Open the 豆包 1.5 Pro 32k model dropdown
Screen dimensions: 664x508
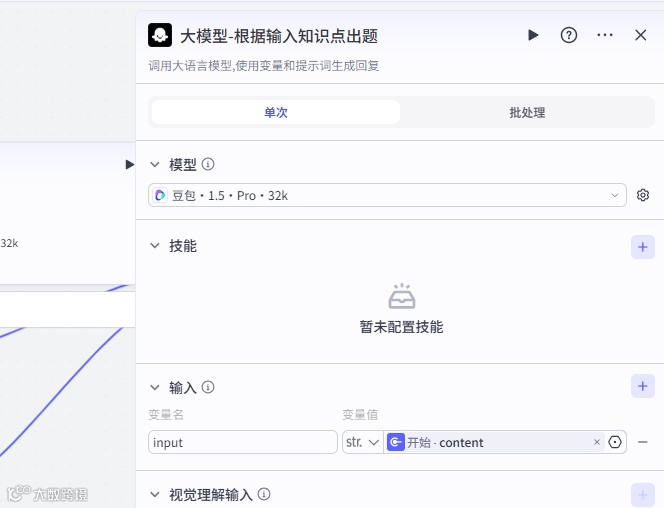[x=387, y=195]
